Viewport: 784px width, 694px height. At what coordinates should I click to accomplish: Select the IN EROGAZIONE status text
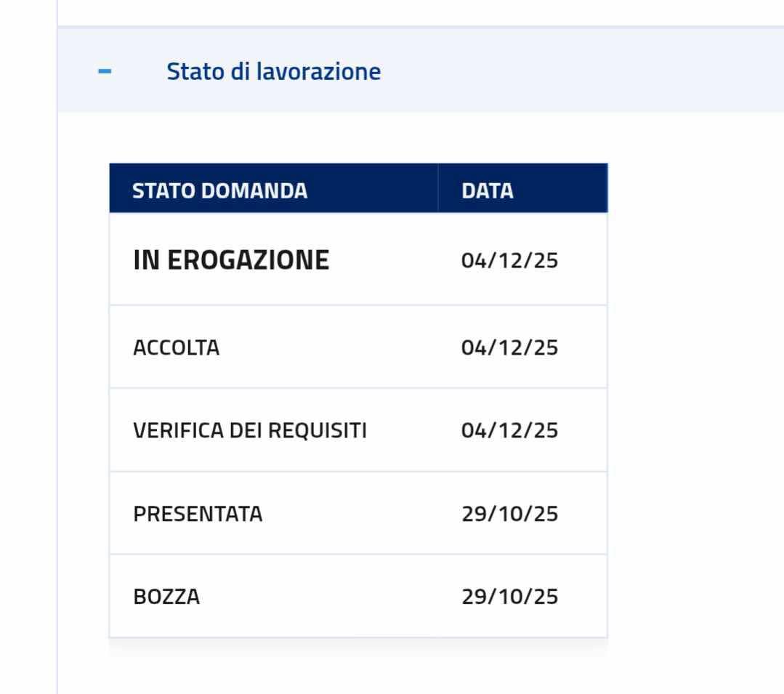pyautogui.click(x=231, y=259)
